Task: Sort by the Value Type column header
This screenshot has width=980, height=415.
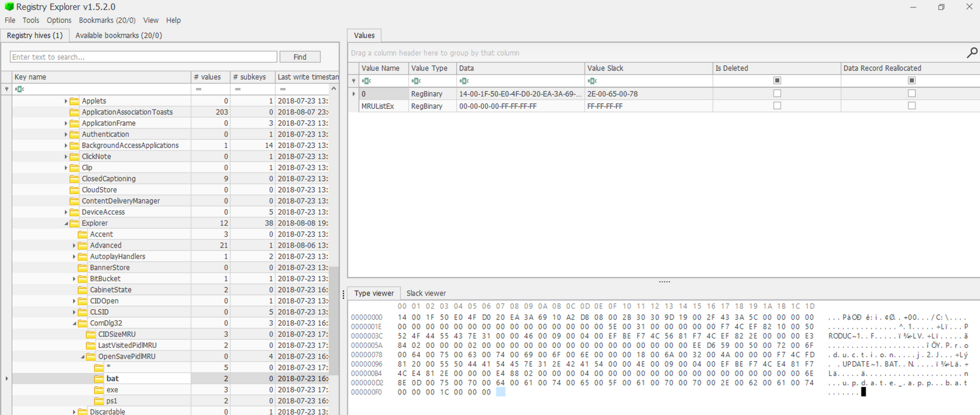Action: pos(432,68)
